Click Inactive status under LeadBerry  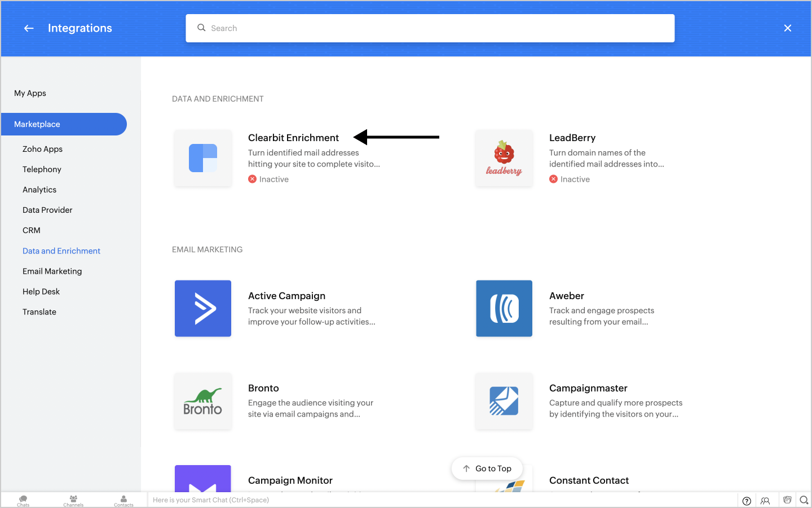[x=570, y=179]
